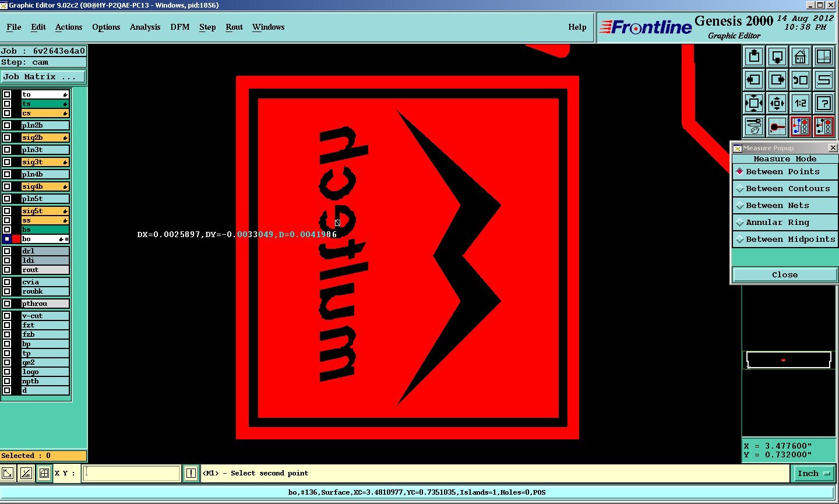Click the pad snap-to-grid icon
The height and width of the screenshot is (504, 839).
(777, 126)
